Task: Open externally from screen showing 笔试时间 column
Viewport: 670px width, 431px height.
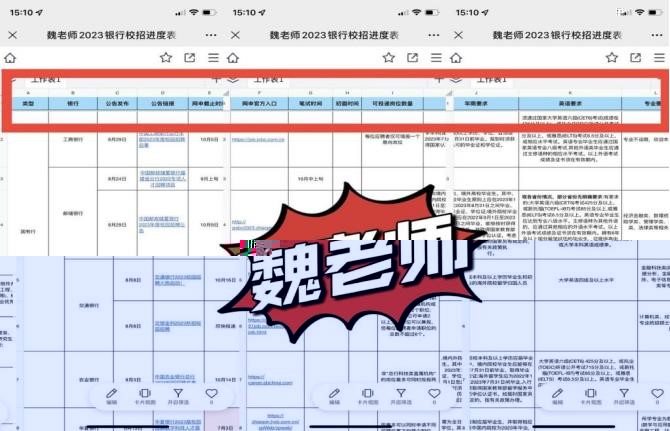Action: (x=412, y=57)
